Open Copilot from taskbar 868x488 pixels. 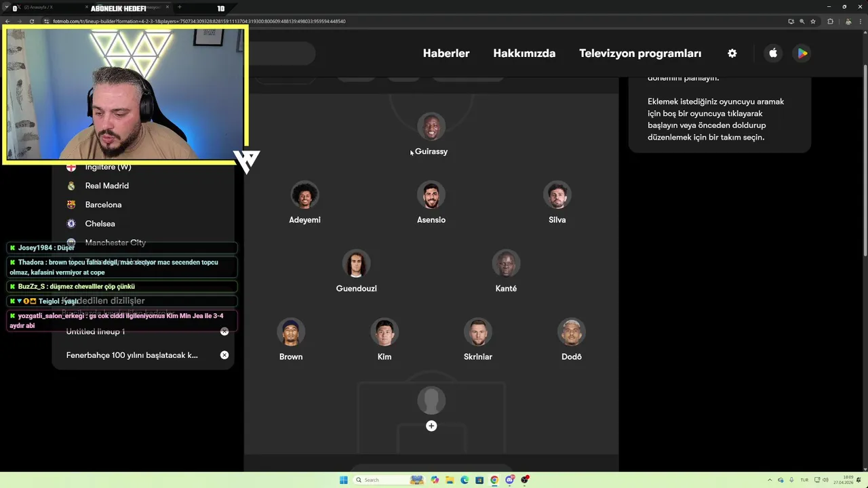(x=435, y=480)
